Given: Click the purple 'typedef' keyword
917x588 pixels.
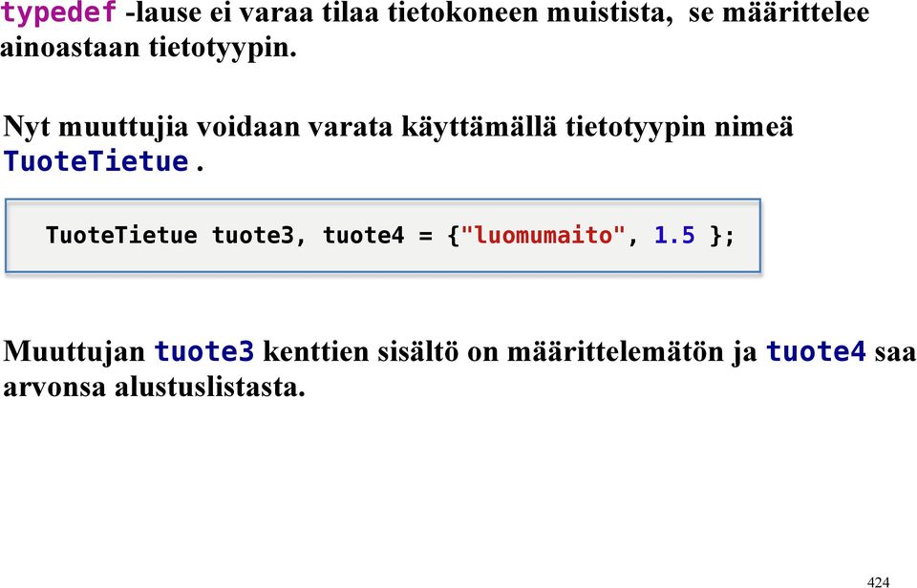Looking at the screenshot, I should coord(59,11).
